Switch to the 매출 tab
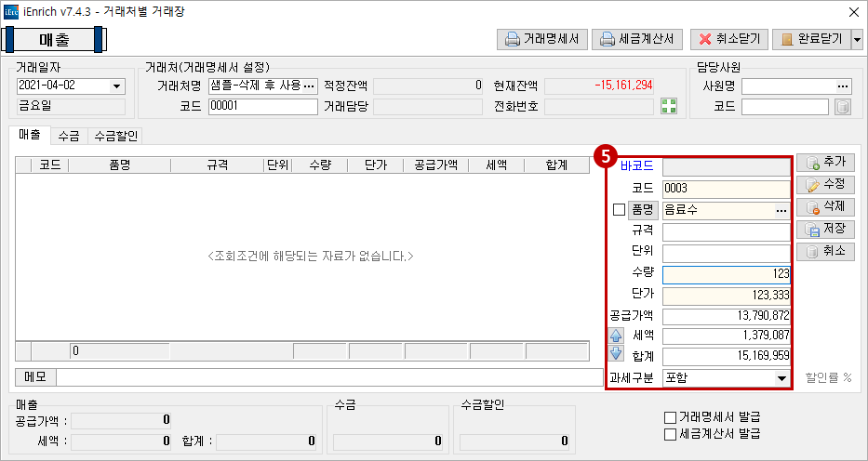This screenshot has height=461, width=868. pyautogui.click(x=30, y=135)
